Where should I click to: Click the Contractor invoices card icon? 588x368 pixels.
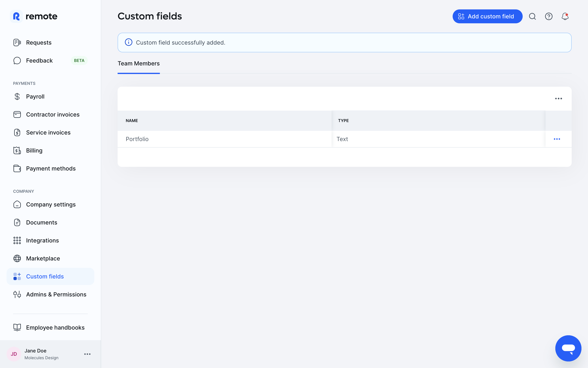coord(17,115)
